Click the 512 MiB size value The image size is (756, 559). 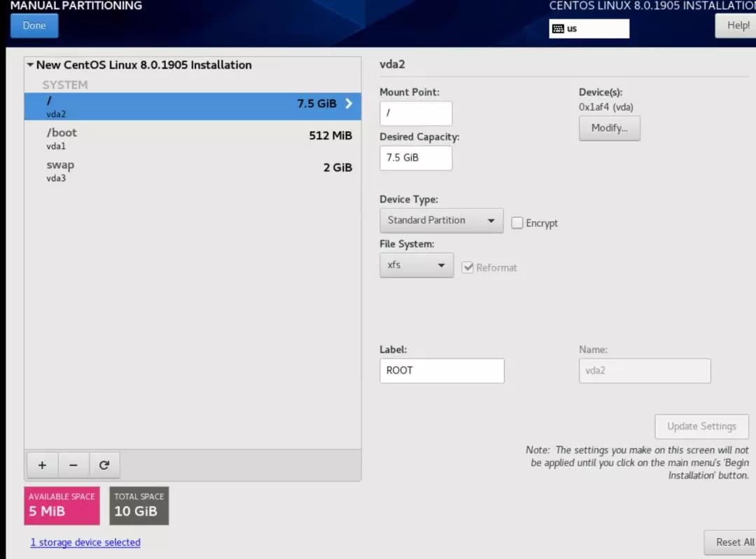click(x=330, y=135)
